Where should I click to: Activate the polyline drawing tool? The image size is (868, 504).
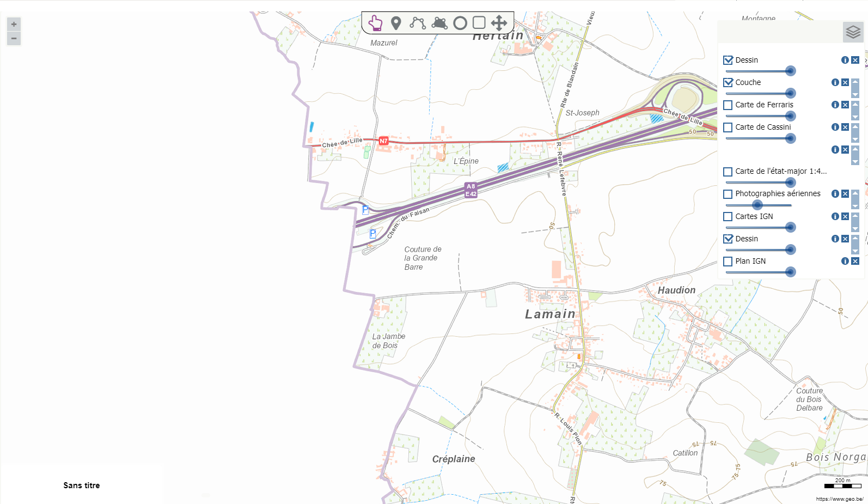tap(418, 23)
